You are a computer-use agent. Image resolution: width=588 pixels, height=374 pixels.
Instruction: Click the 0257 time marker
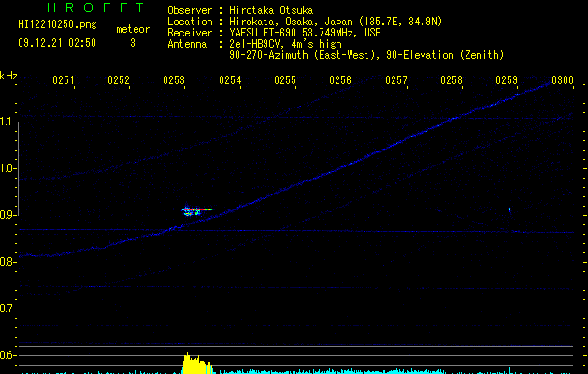click(x=396, y=79)
